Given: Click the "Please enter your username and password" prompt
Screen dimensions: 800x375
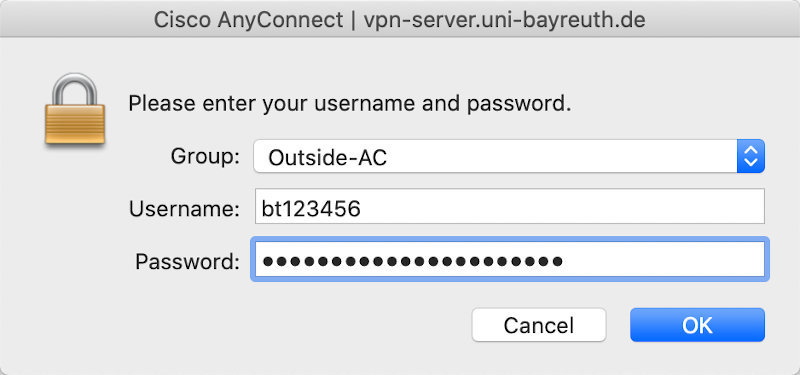Looking at the screenshot, I should [349, 104].
